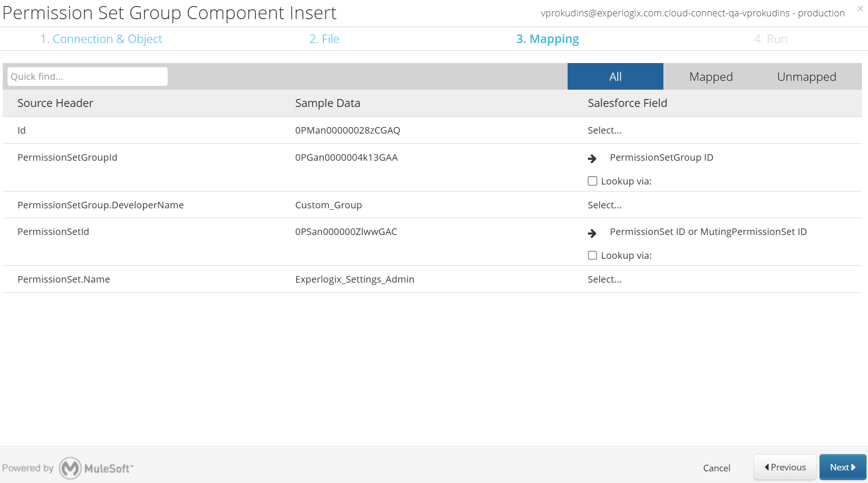Go to step 1 Connection & Object

[101, 39]
